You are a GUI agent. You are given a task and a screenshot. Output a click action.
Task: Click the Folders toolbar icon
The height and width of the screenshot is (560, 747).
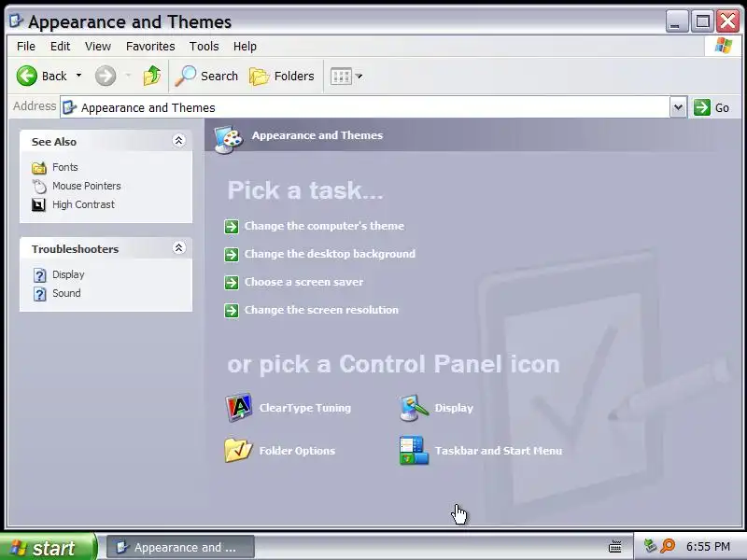click(x=260, y=77)
